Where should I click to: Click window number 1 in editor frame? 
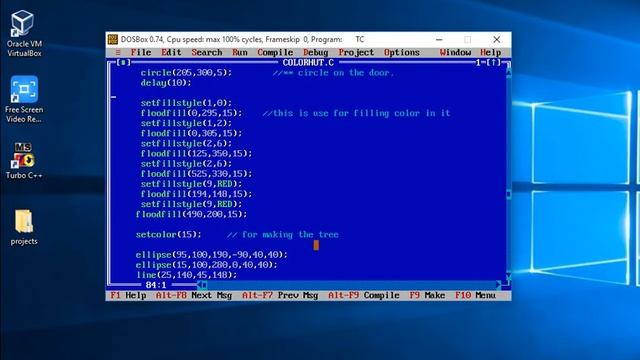pos(478,62)
